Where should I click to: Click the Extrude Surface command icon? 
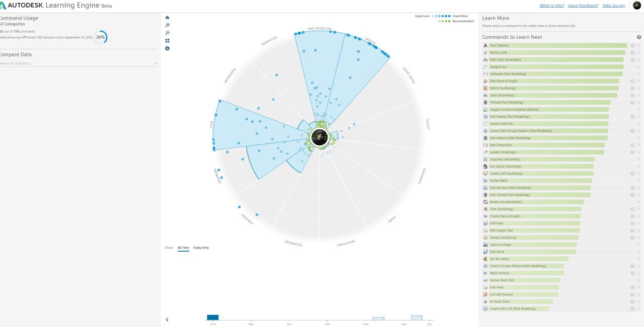click(x=486, y=294)
